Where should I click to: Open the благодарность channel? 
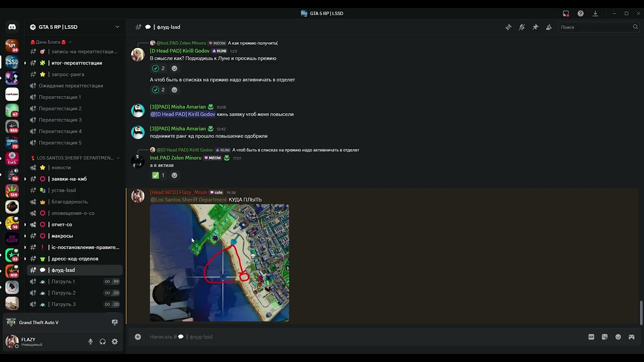(x=75, y=202)
